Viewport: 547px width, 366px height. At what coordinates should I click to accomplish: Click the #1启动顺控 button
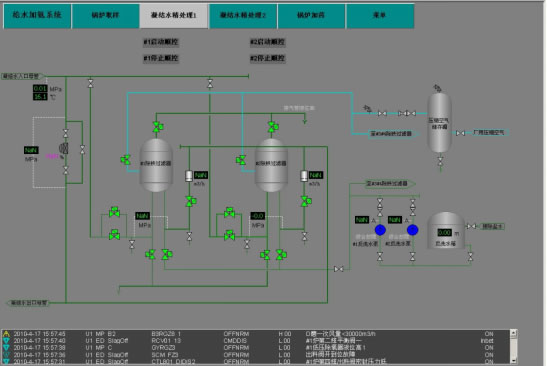click(x=161, y=42)
